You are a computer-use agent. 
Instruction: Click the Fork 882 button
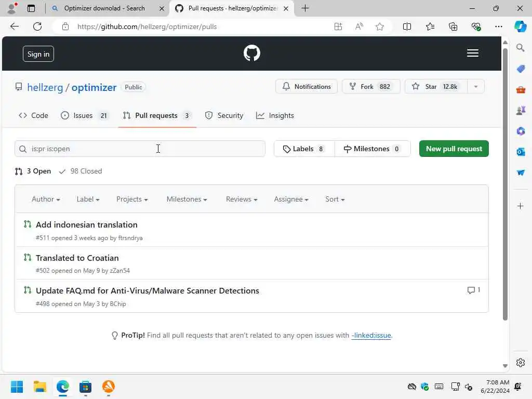click(371, 87)
